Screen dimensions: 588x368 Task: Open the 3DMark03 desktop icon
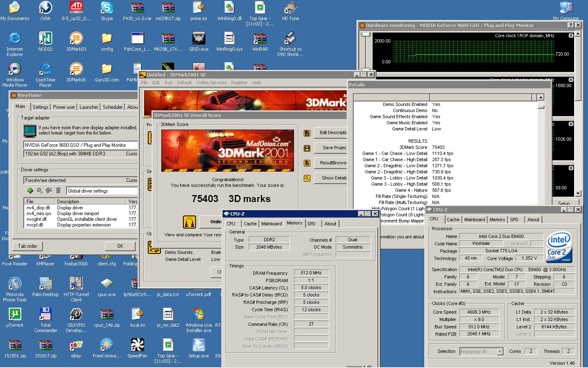tap(76, 39)
